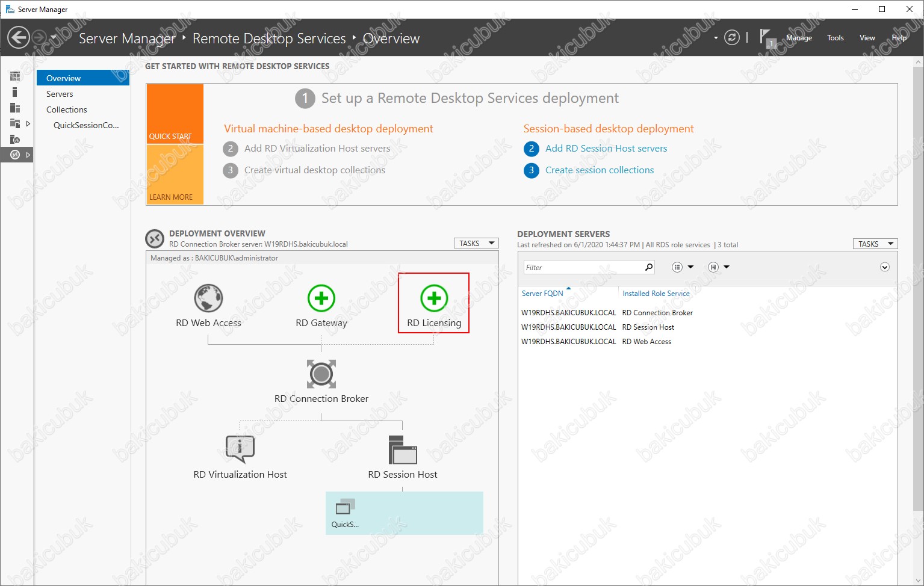The width and height of the screenshot is (924, 586).
Task: Select the RD Connection Broker server row
Action: (707, 313)
